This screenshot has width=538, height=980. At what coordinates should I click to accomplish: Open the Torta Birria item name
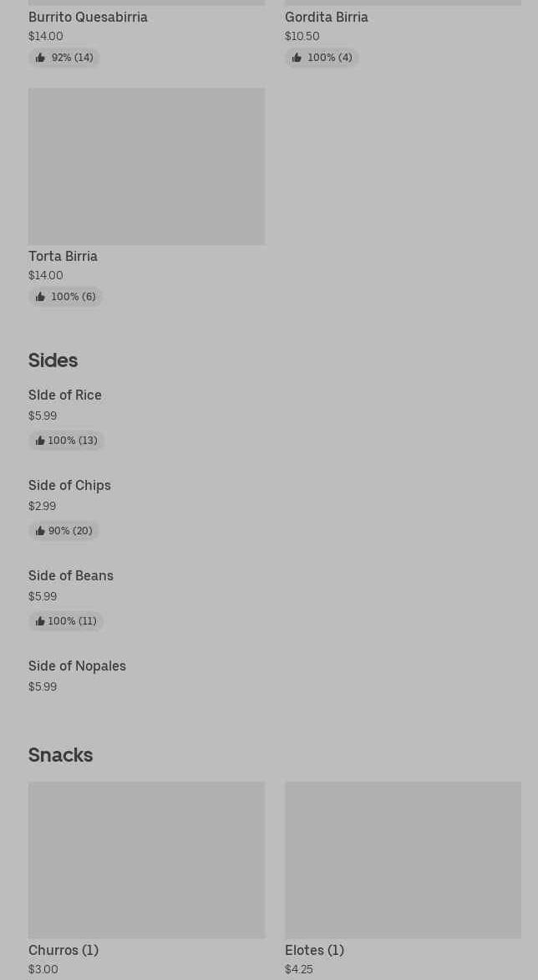63,256
